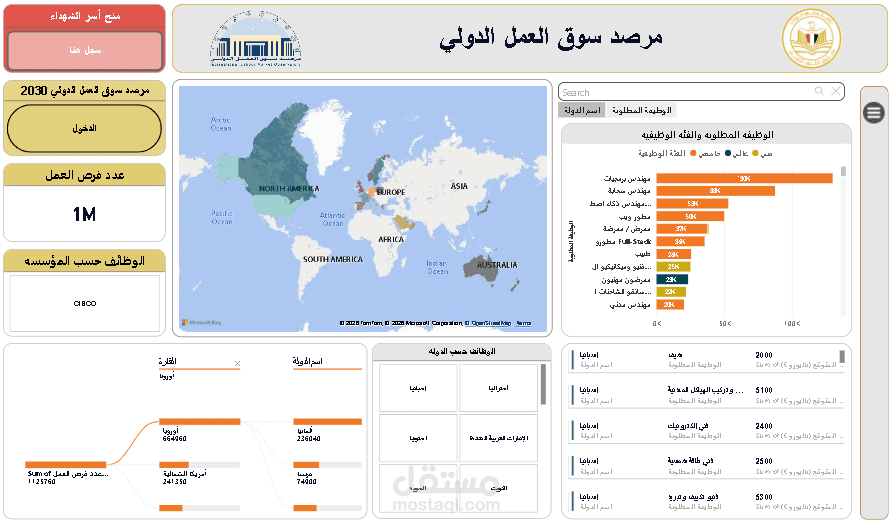
Task: Toggle dark teal عالي legend marker
Action: 728,153
